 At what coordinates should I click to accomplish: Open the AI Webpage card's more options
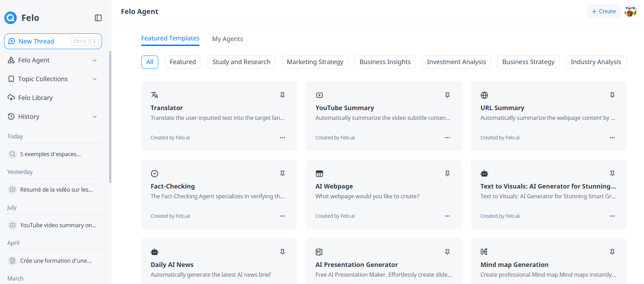447,216
